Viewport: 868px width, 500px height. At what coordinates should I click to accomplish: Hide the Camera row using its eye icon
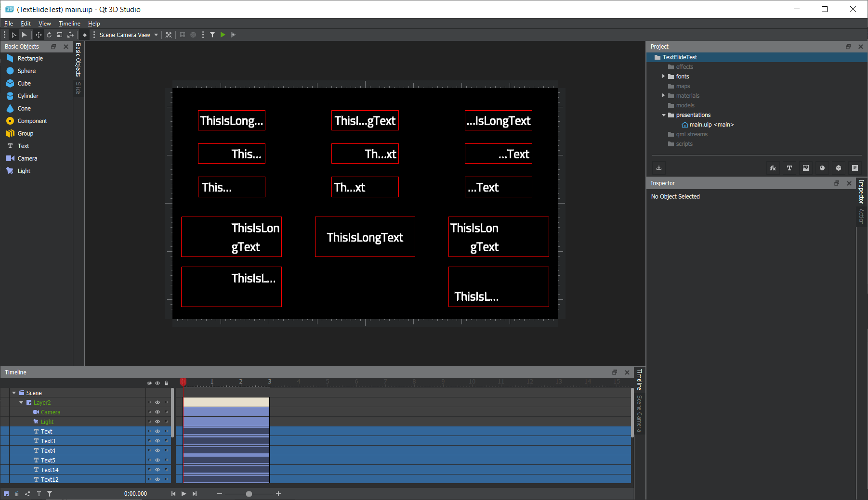pyautogui.click(x=158, y=412)
